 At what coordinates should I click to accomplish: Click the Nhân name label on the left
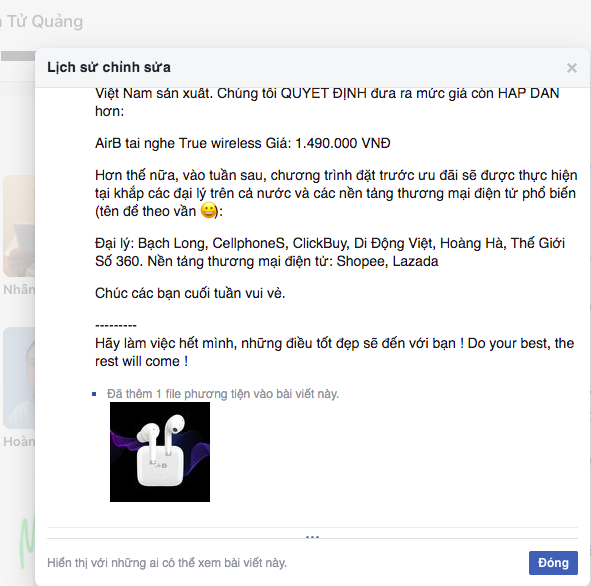19,289
